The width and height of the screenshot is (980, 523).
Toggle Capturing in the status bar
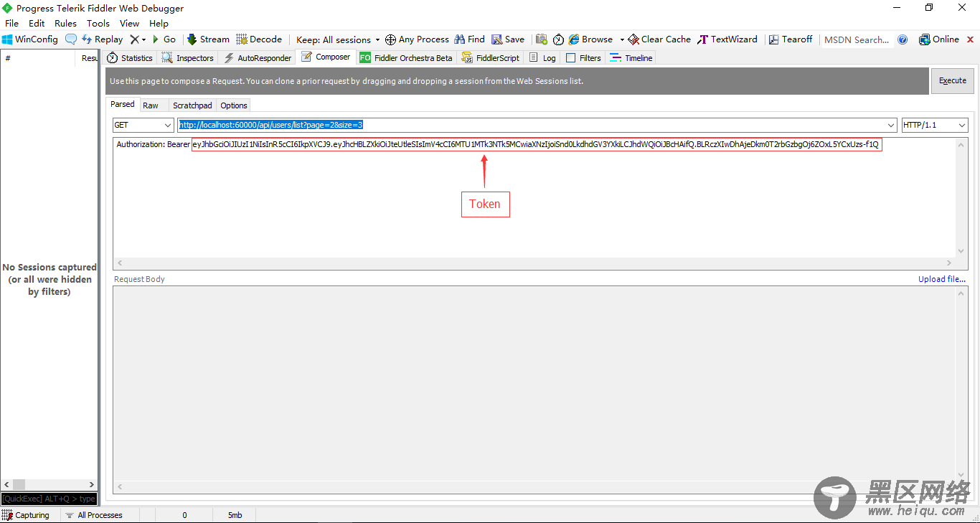click(x=26, y=515)
